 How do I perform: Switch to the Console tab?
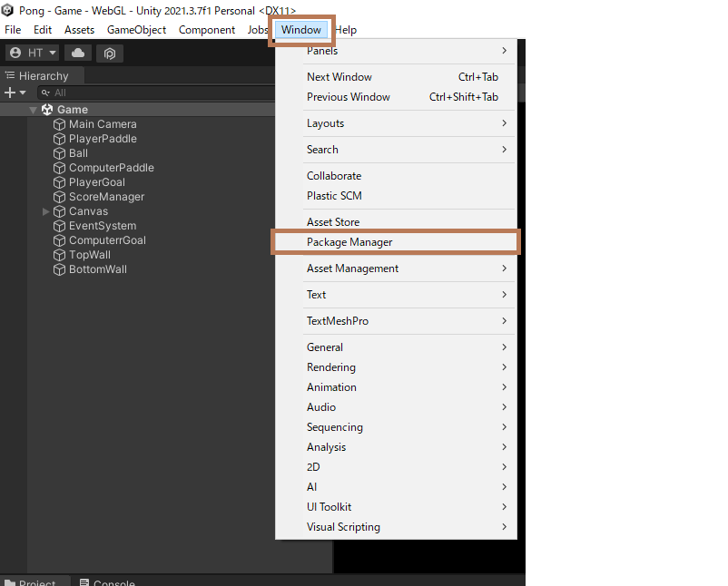[x=107, y=582]
